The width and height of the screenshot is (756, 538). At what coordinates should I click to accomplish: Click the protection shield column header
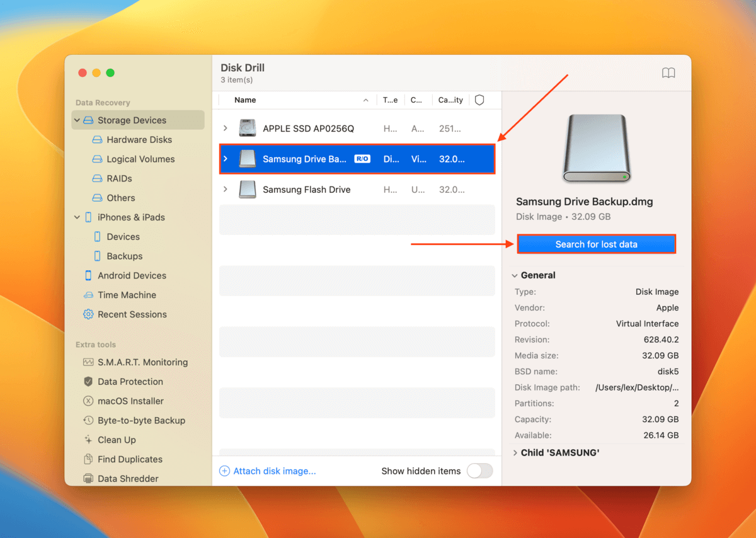point(479,100)
